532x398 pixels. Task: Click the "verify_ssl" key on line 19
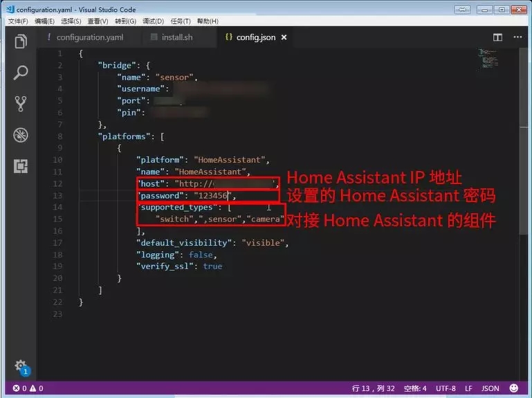click(165, 266)
